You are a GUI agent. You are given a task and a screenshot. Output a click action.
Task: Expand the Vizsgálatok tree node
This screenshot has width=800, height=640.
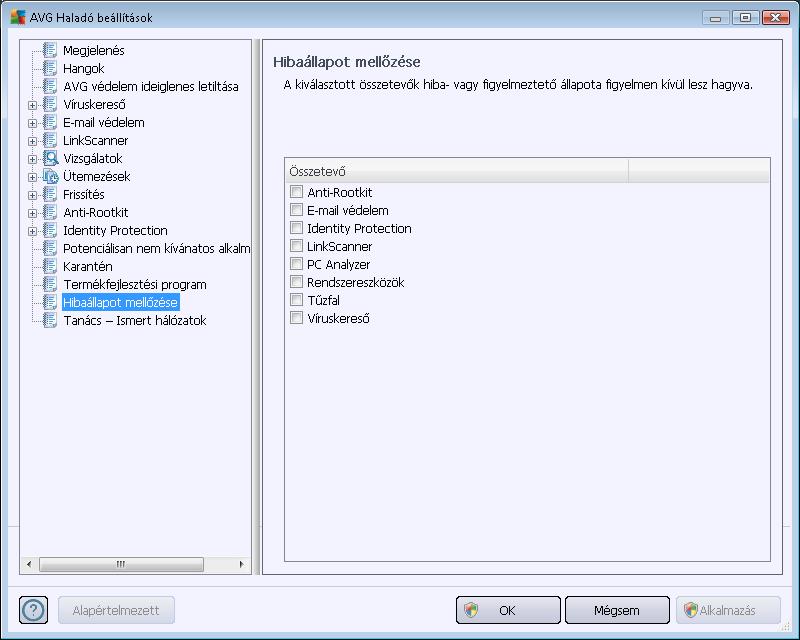click(32, 159)
